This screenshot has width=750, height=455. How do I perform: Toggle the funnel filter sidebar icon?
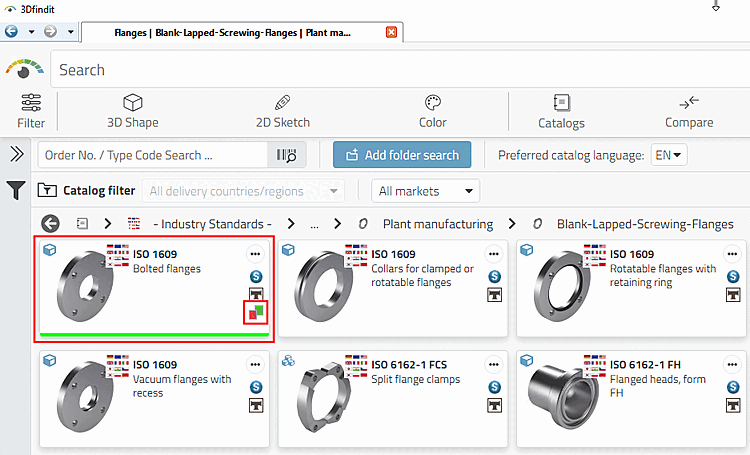point(17,190)
